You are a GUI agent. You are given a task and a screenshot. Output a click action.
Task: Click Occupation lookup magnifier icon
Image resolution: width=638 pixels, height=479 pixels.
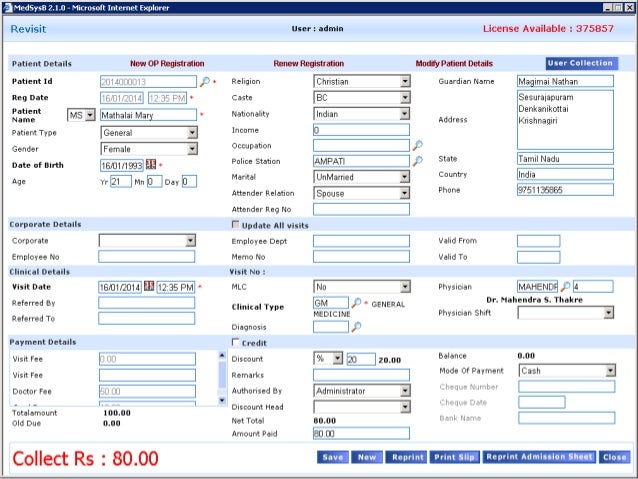pyautogui.click(x=417, y=145)
